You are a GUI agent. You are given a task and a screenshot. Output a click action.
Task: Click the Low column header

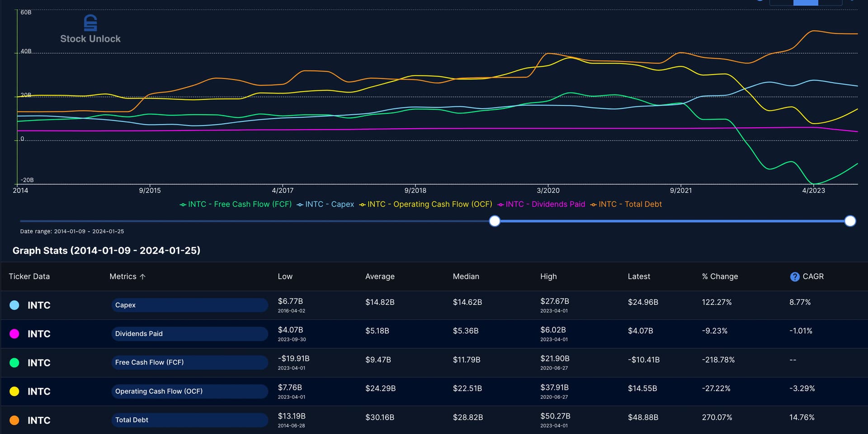pyautogui.click(x=285, y=276)
